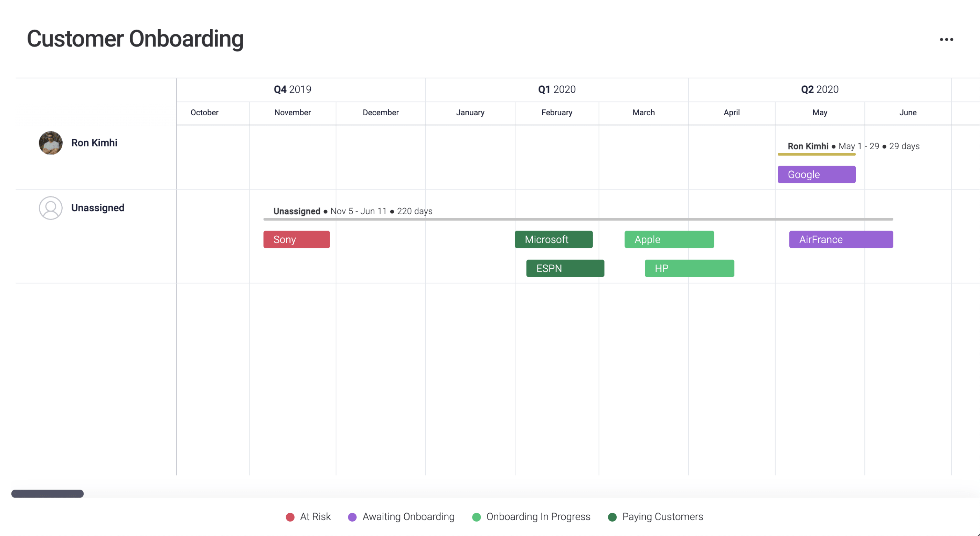Click Ron Kimhi's profile photo
The width and height of the screenshot is (980, 536).
coord(51,143)
